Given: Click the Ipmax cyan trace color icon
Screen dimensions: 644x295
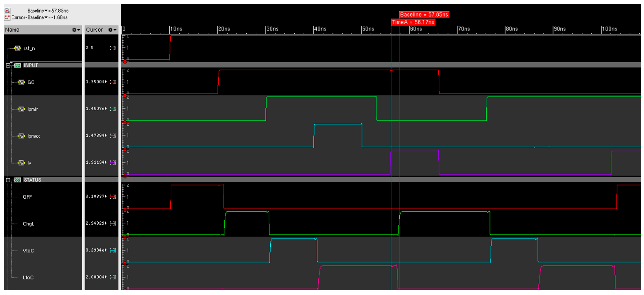Looking at the screenshot, I should 113,135.
